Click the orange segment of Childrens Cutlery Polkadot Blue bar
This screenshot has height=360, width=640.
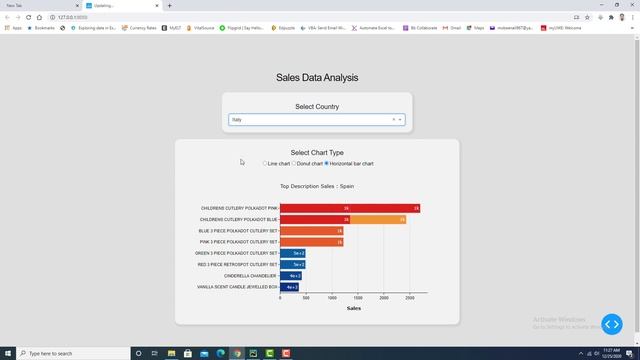(378, 220)
